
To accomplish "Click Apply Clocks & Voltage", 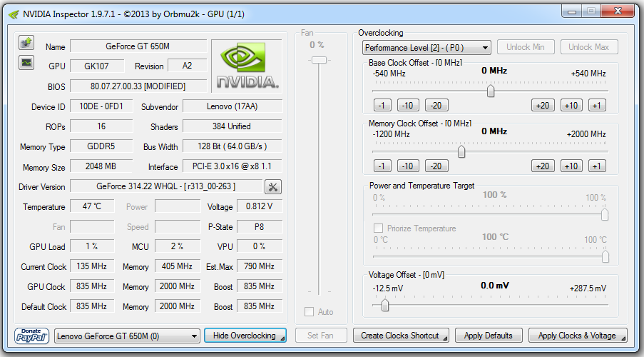I will 578,336.
